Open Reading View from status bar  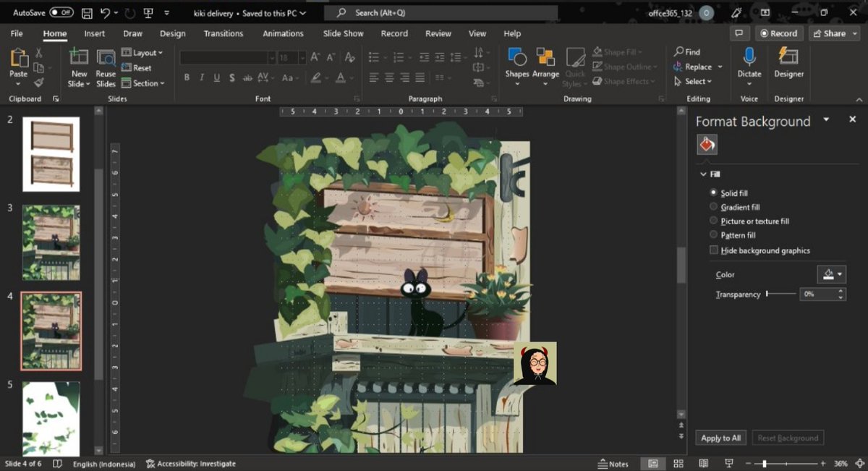pos(703,464)
